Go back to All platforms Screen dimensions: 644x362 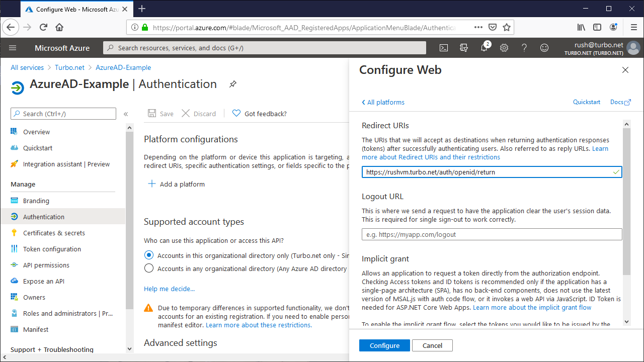pyautogui.click(x=383, y=102)
